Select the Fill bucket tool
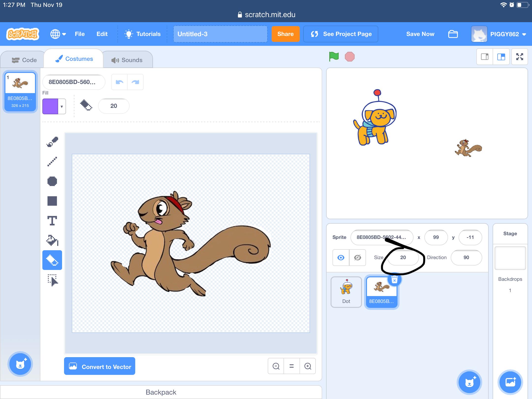This screenshot has height=399, width=532. (52, 240)
